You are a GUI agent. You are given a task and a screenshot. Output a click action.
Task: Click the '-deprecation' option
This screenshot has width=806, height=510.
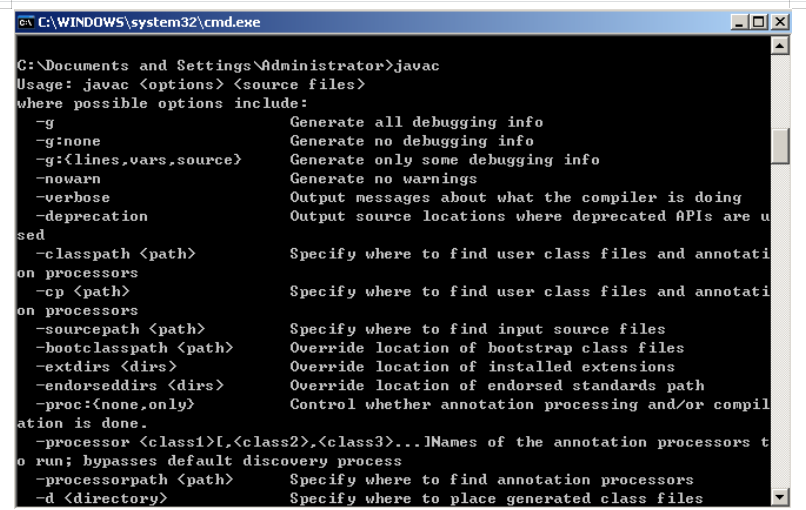92,216
